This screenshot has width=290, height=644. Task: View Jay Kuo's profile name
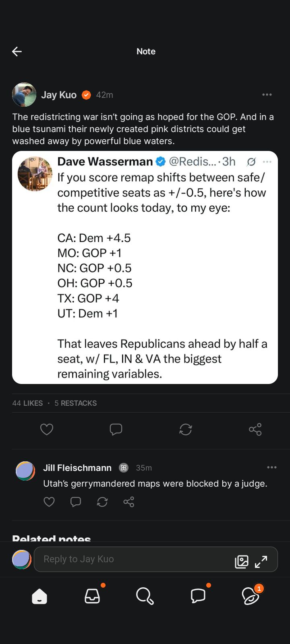click(59, 95)
